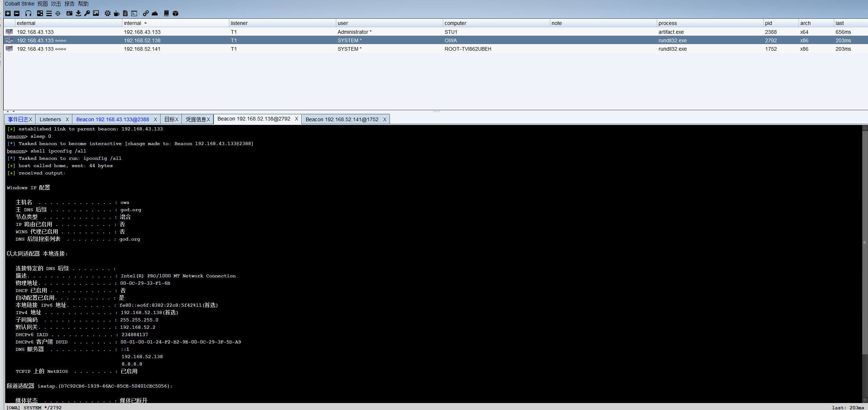Image resolution: width=868 pixels, height=410 pixels.
Task: Sort sessions by internal column header
Action: point(132,23)
